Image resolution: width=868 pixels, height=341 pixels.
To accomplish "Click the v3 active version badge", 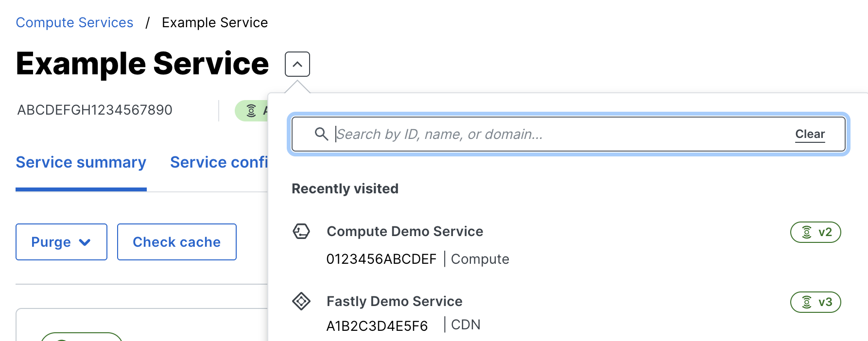I will coord(816,302).
